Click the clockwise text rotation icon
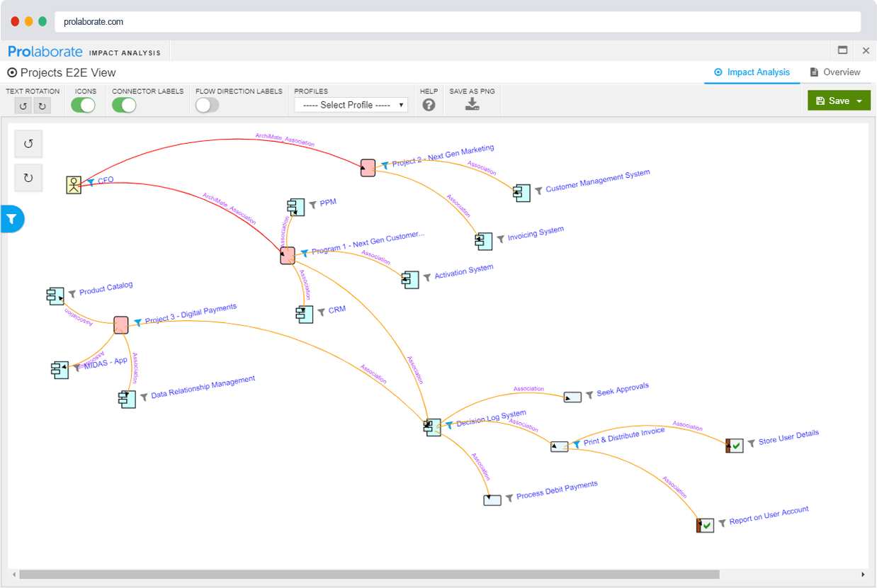 43,105
